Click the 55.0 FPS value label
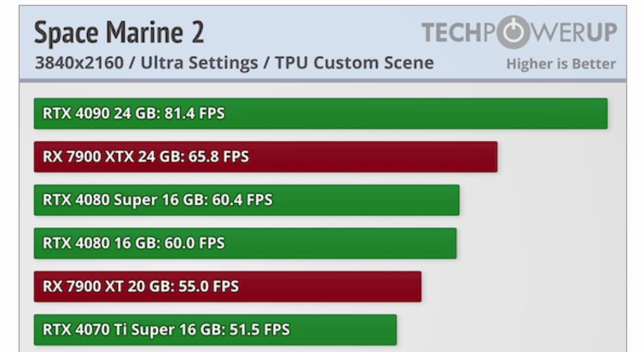644x352 pixels. tap(209, 286)
